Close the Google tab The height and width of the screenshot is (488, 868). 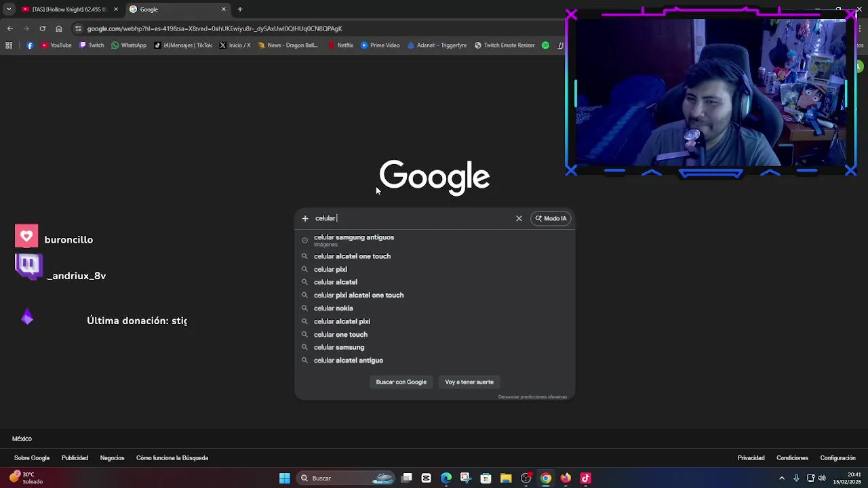tap(224, 9)
